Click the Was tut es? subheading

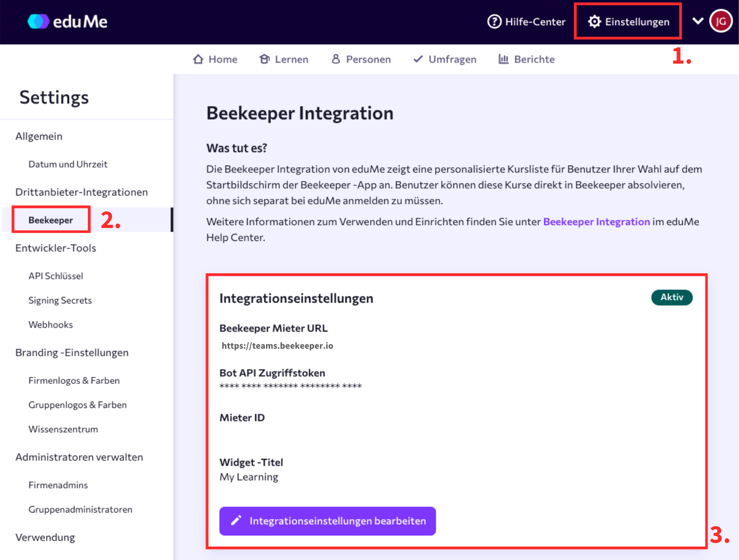pyautogui.click(x=236, y=148)
